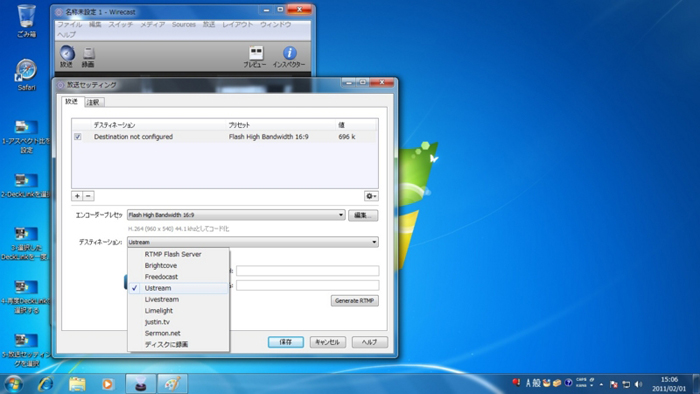
Task: Open the メディア menu in Wirecast
Action: 153,25
